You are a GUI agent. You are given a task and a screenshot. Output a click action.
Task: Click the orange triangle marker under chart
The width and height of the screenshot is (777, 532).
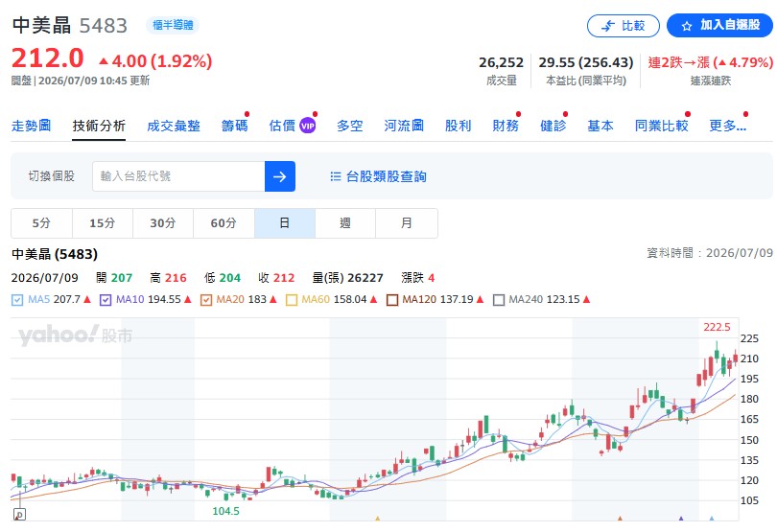point(620,519)
